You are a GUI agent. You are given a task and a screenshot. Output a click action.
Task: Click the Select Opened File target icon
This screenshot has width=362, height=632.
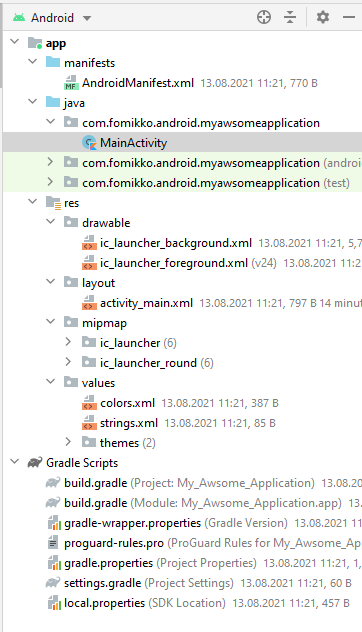coord(264,17)
